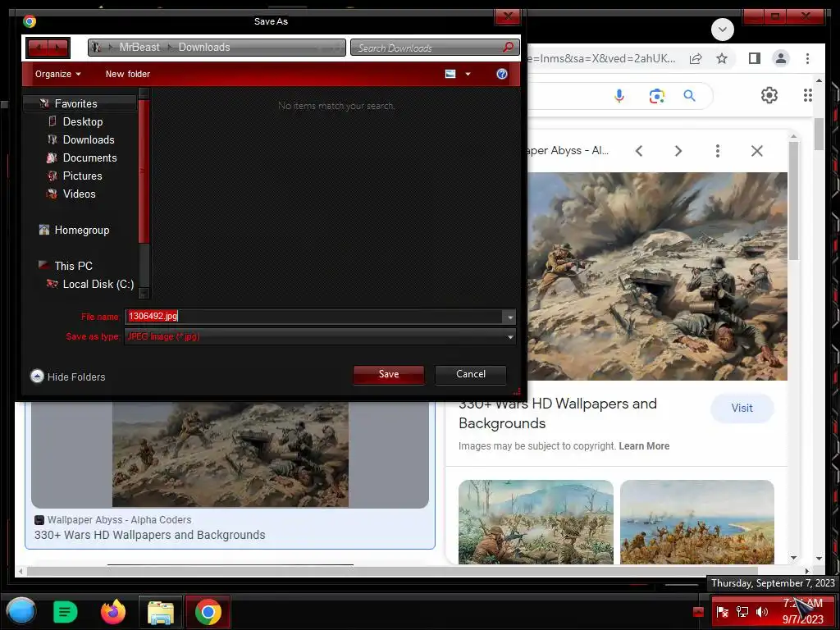
Task: Click the 330+ Wars HD Wallpapers result title
Action: (x=150, y=535)
